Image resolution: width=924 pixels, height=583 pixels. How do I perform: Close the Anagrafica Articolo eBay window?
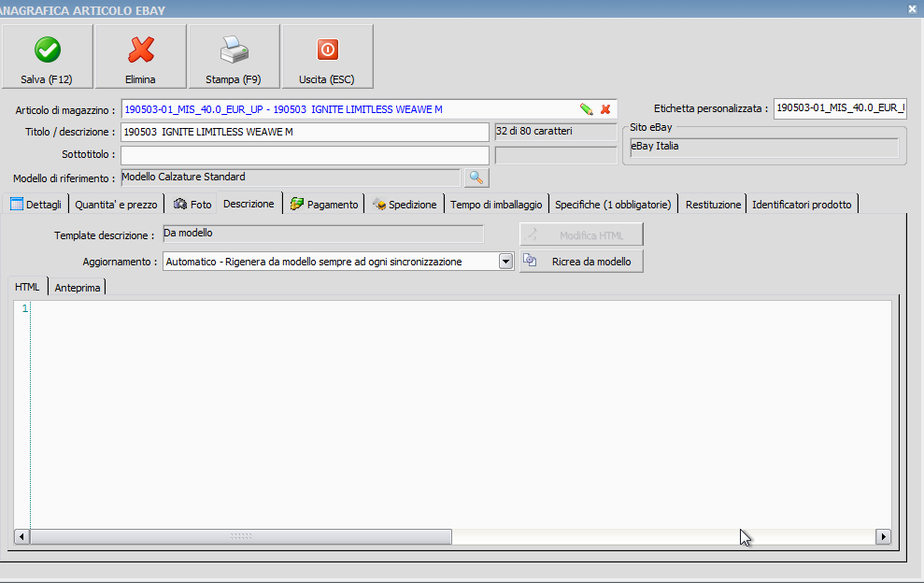912,8
